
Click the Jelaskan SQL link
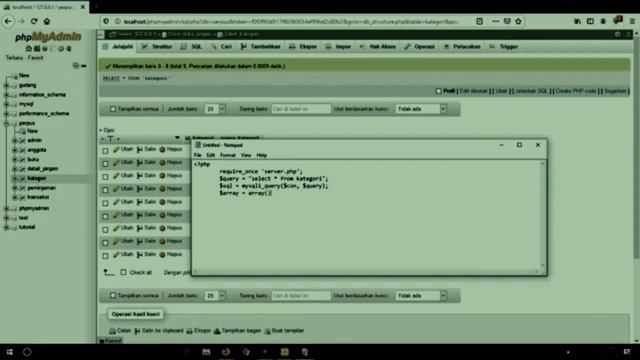click(530, 91)
